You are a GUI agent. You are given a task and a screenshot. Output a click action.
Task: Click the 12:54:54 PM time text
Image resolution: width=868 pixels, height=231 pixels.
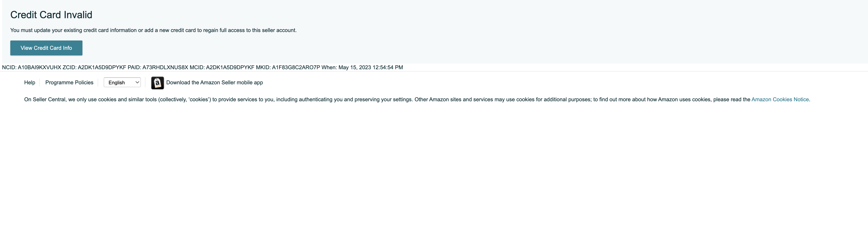388,67
